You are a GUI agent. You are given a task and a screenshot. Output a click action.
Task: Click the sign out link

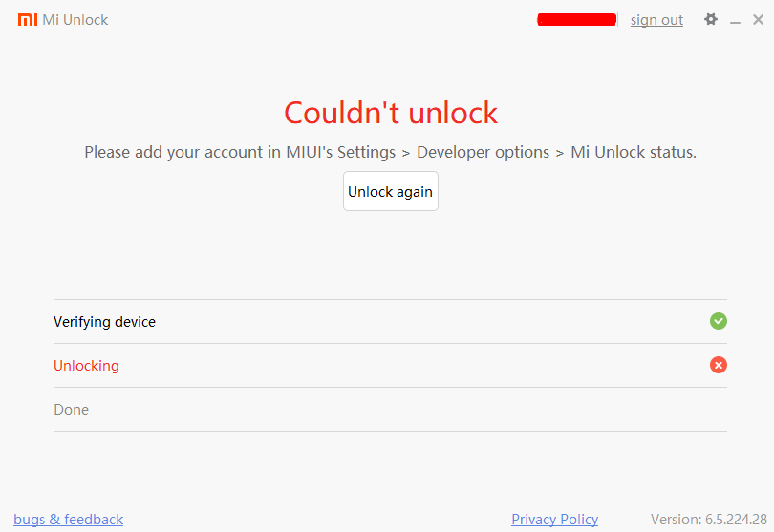pyautogui.click(x=656, y=20)
